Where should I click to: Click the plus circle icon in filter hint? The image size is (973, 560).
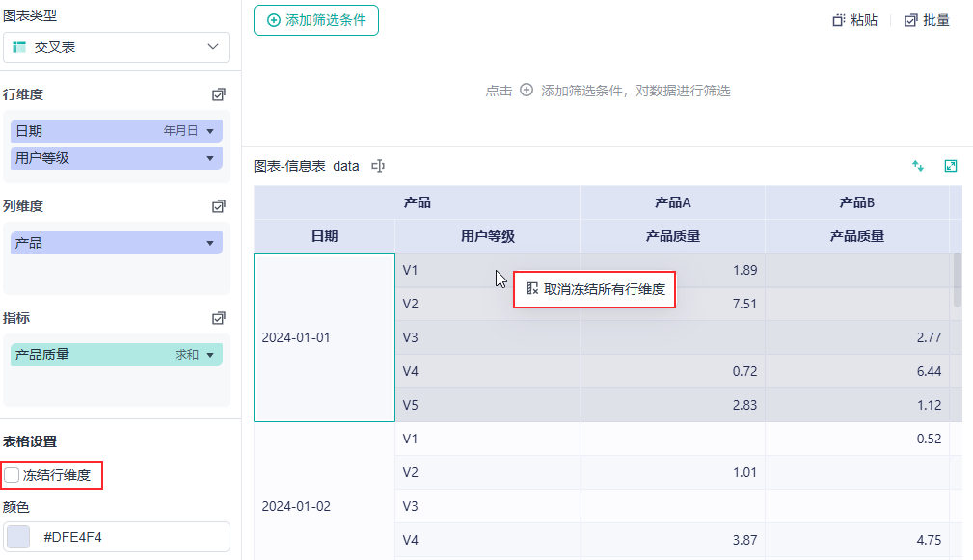coord(527,90)
